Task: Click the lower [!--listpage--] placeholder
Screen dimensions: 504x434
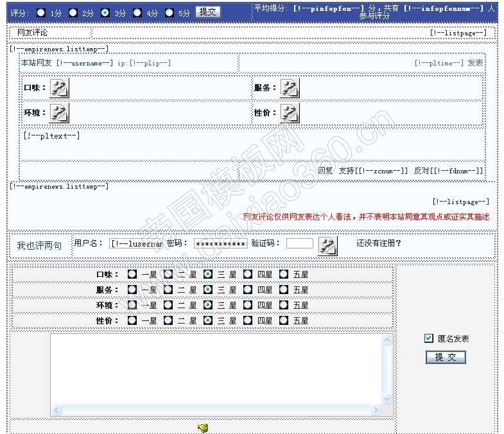Action: 461,202
